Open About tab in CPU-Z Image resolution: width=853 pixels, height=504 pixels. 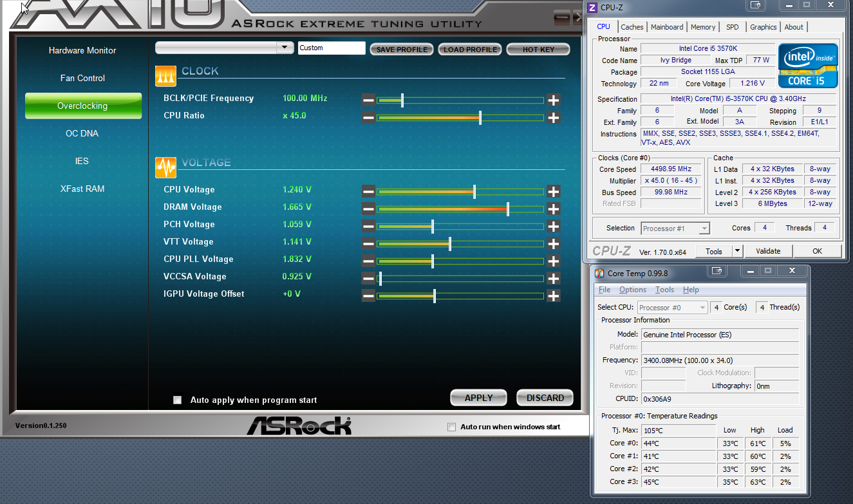(794, 27)
